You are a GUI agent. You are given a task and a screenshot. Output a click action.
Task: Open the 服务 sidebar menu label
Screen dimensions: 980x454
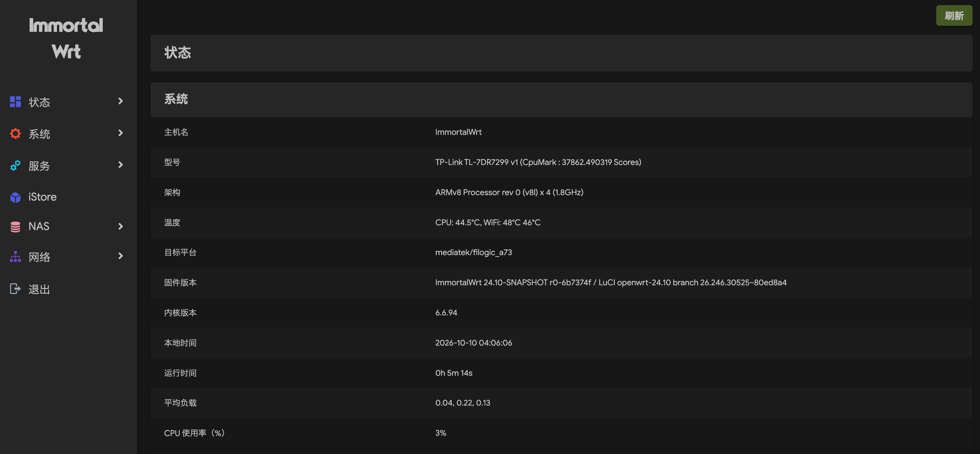coord(39,166)
